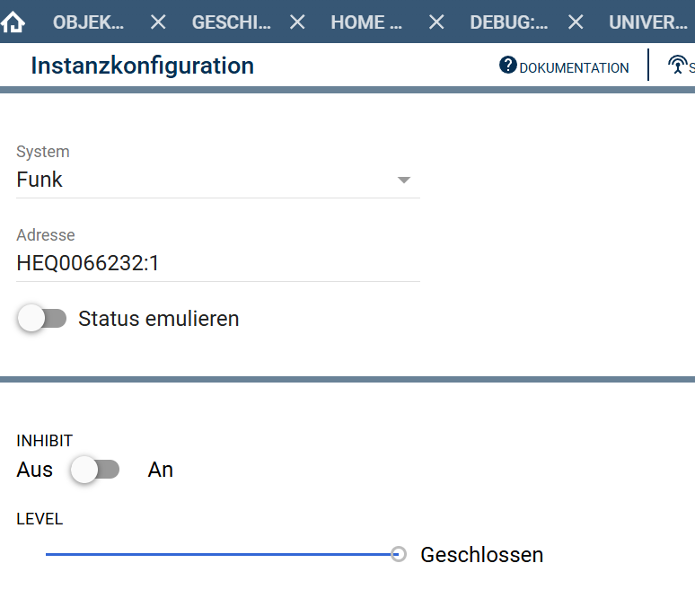Click the Funk value in System field
The height and width of the screenshot is (616, 695).
click(40, 180)
